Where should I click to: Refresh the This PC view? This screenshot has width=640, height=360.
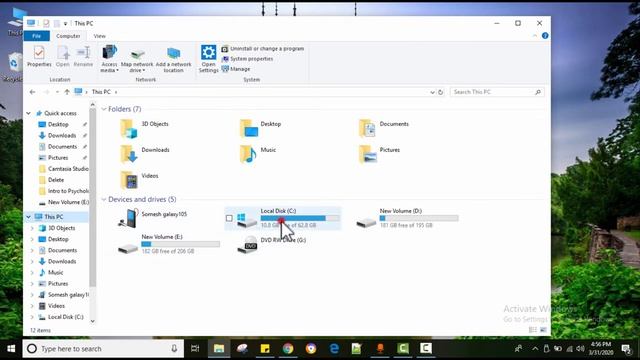click(x=441, y=92)
